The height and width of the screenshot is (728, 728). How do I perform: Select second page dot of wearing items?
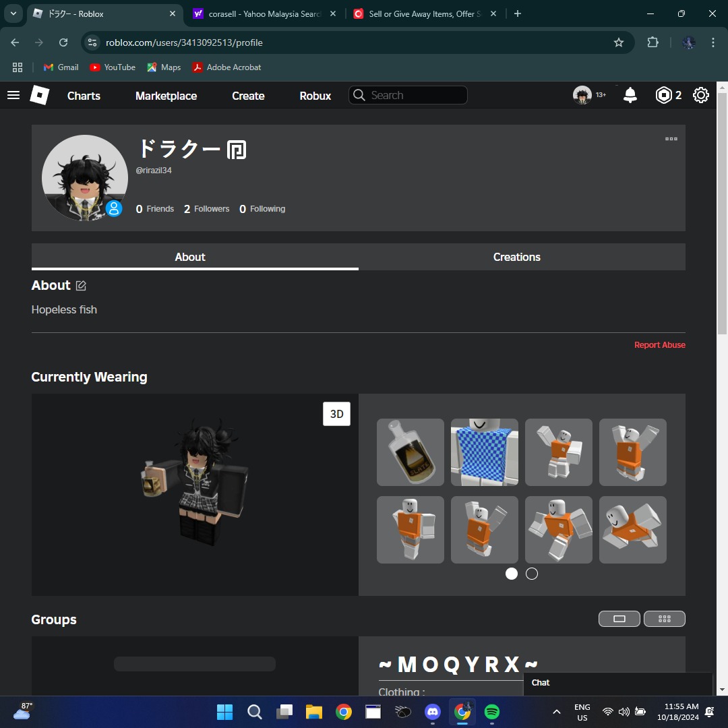tap(532, 574)
